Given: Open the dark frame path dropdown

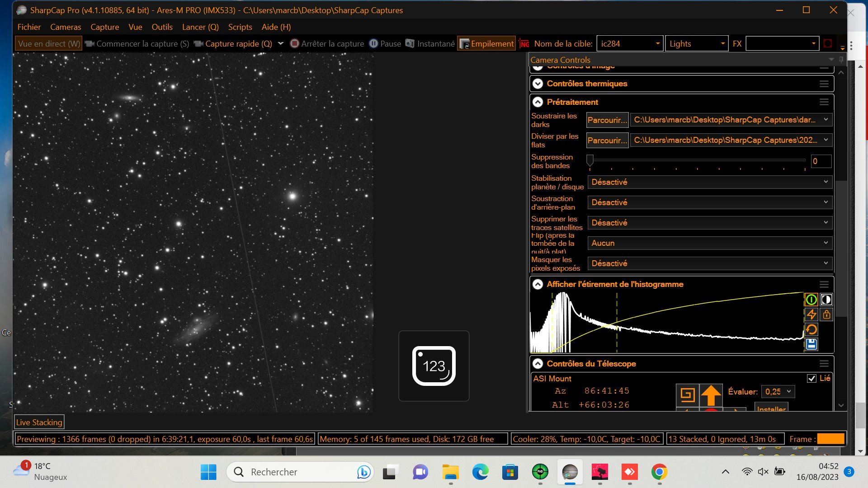Looking at the screenshot, I should click(826, 120).
